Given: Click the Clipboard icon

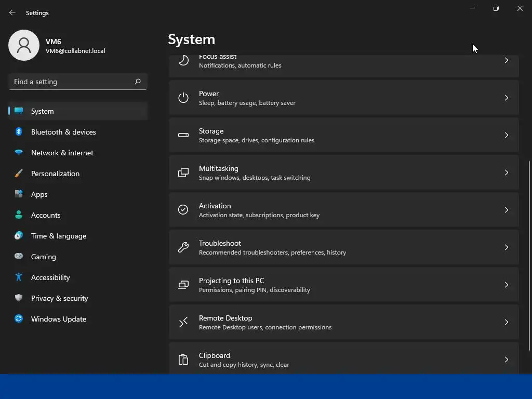Looking at the screenshot, I should click(183, 360).
